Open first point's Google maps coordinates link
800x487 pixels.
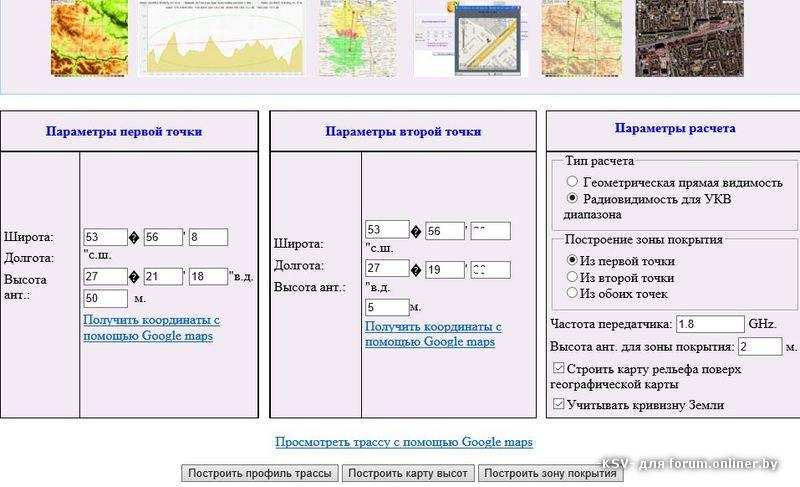151,328
